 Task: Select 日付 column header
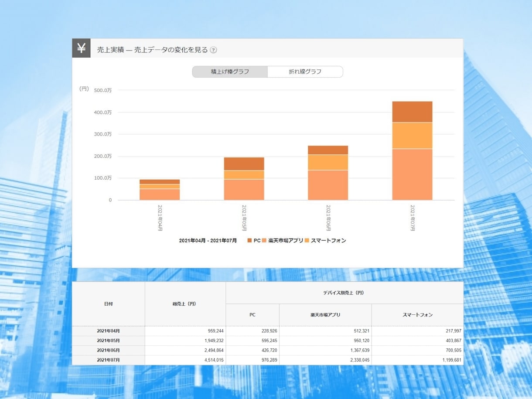[x=109, y=304]
